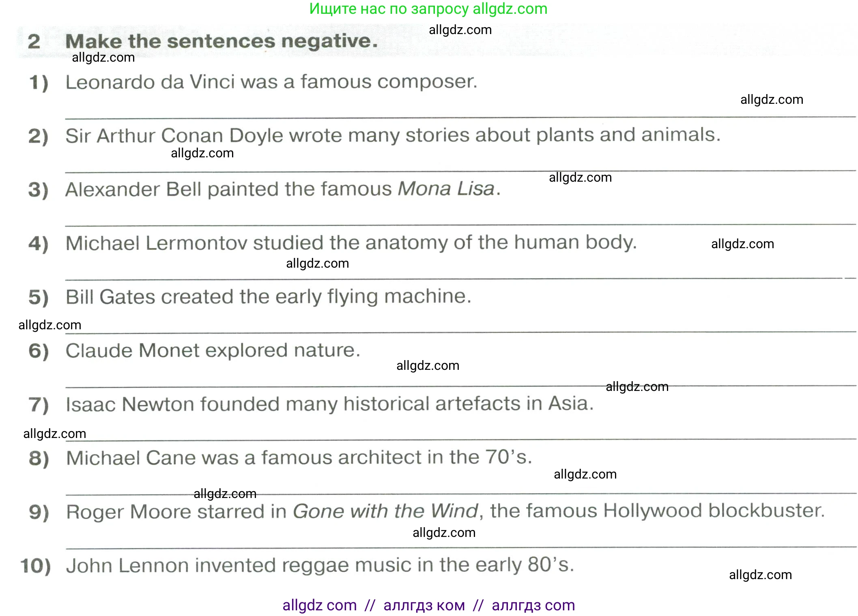Select the Isaac Newton sentence
This screenshot has width=858, height=616.
[329, 404]
